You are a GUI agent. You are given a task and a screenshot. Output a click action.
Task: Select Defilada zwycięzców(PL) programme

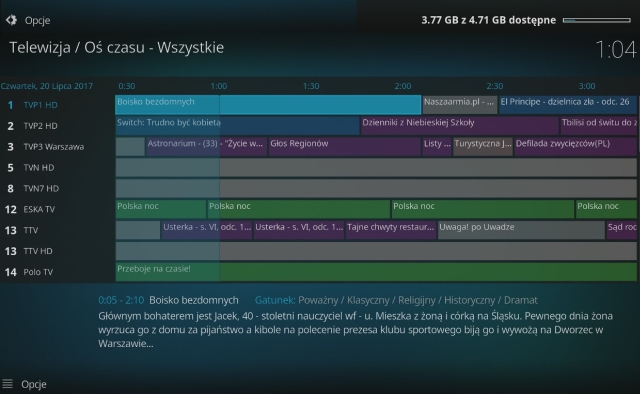(x=576, y=147)
